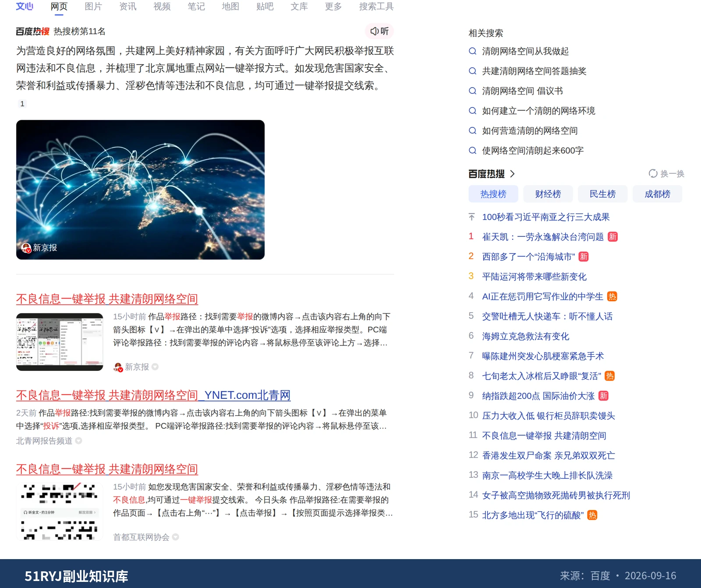Select the 财经榜 tab
The width and height of the screenshot is (701, 588).
pos(548,194)
